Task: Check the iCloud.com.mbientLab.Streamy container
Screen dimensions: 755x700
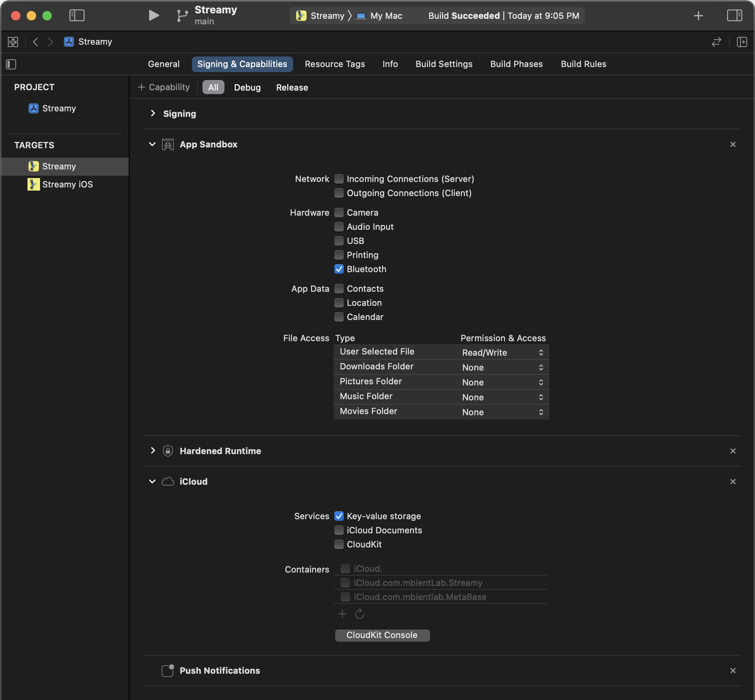Action: (x=345, y=583)
